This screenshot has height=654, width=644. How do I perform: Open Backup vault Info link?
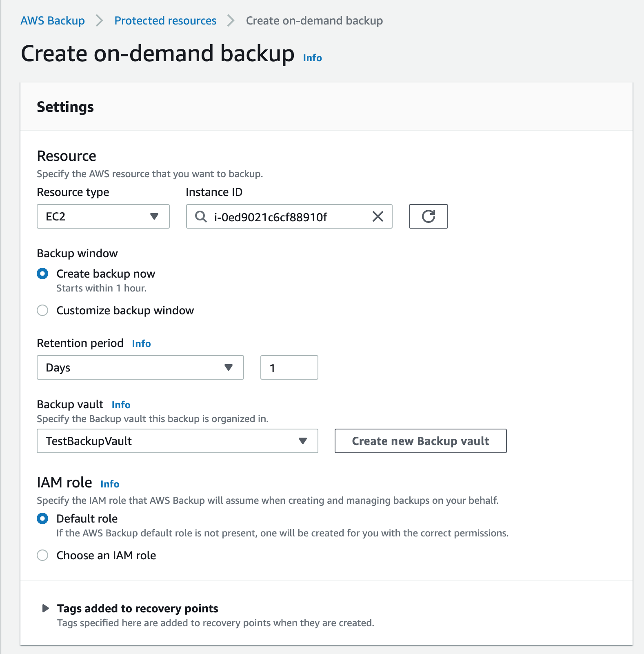tap(121, 405)
